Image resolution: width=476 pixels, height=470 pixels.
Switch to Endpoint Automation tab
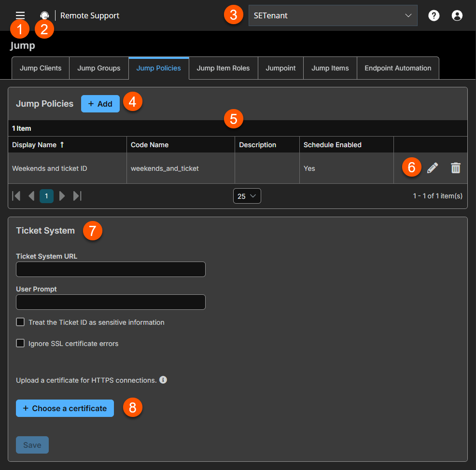pyautogui.click(x=398, y=68)
